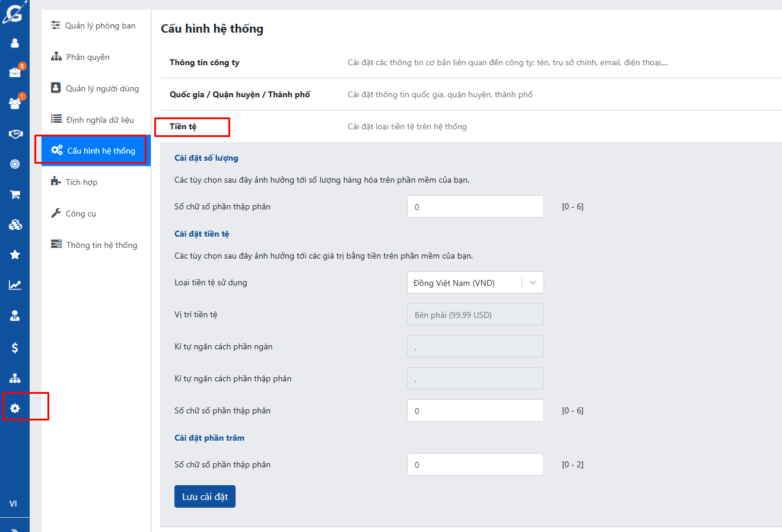Expand the 'Thông tin công ty' section

tap(205, 63)
